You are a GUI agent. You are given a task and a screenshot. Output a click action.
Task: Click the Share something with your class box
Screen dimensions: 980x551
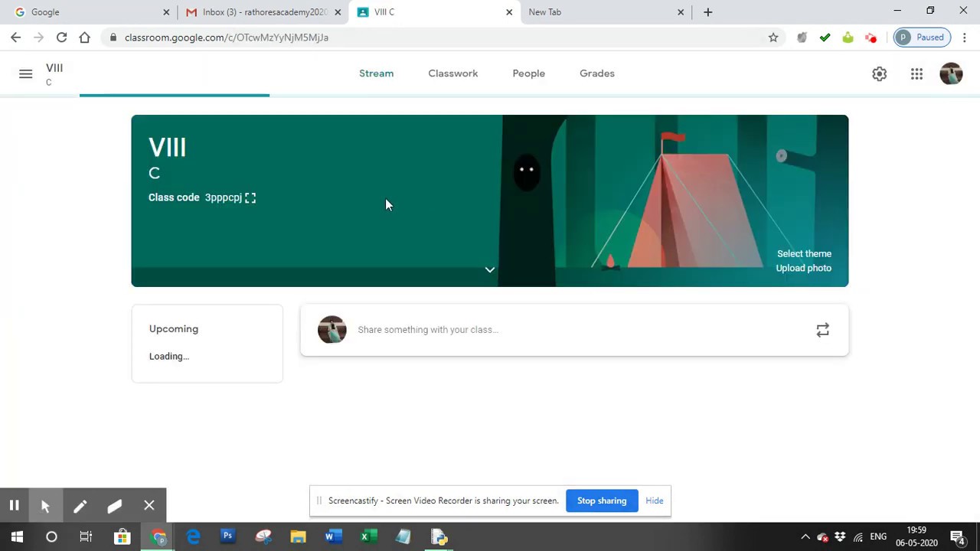(x=574, y=330)
